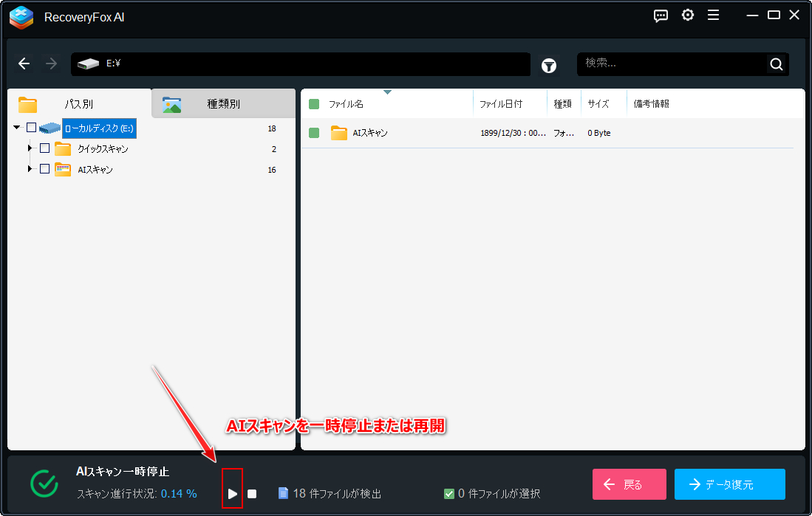The width and height of the screenshot is (812, 516).
Task: Open the filter funnel icon
Action: click(549, 66)
